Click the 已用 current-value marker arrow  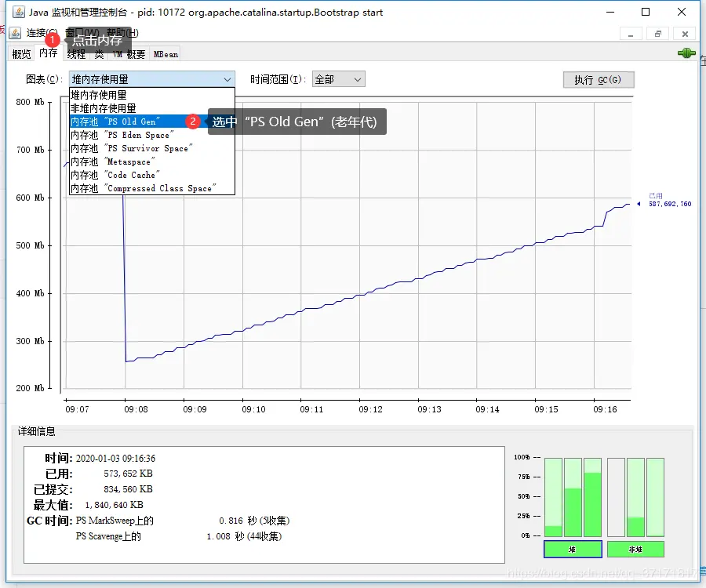click(x=639, y=204)
